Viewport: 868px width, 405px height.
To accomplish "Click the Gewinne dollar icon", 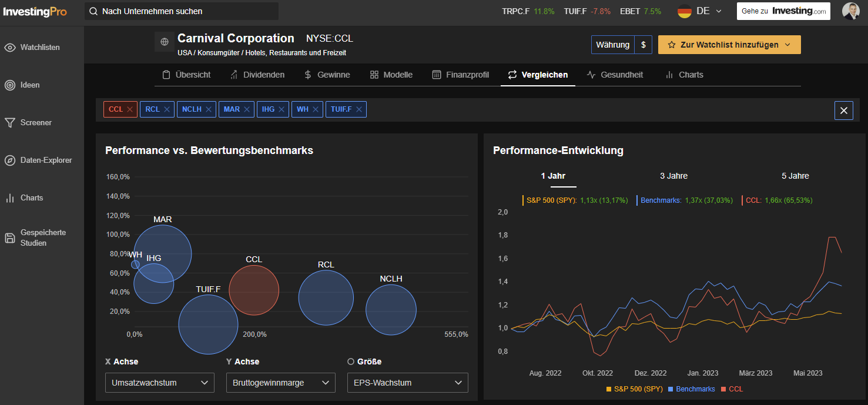I will point(308,75).
